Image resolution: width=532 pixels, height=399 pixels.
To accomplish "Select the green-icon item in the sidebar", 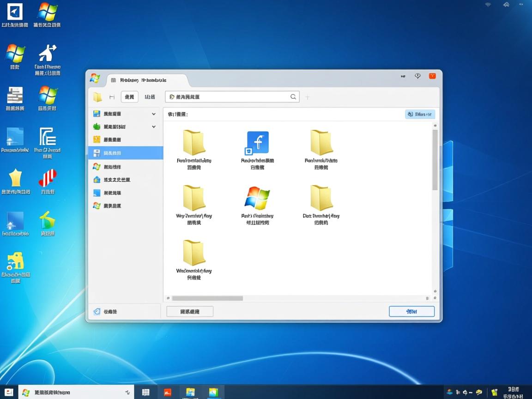I will pyautogui.click(x=113, y=127).
